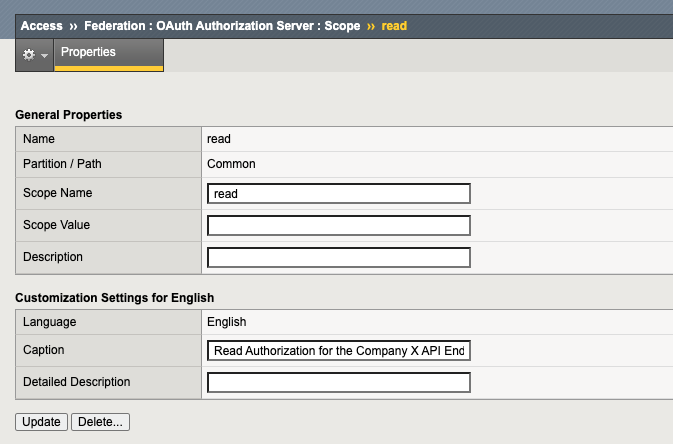Select the empty Description field in General Properties

(338, 258)
